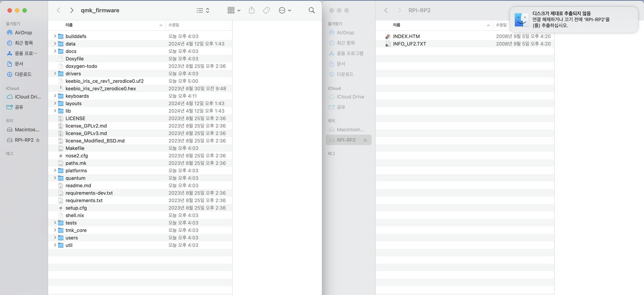644x295 pixels.
Task: Open 최근 항목 in qmk_firmware sidebar
Action: (24, 43)
